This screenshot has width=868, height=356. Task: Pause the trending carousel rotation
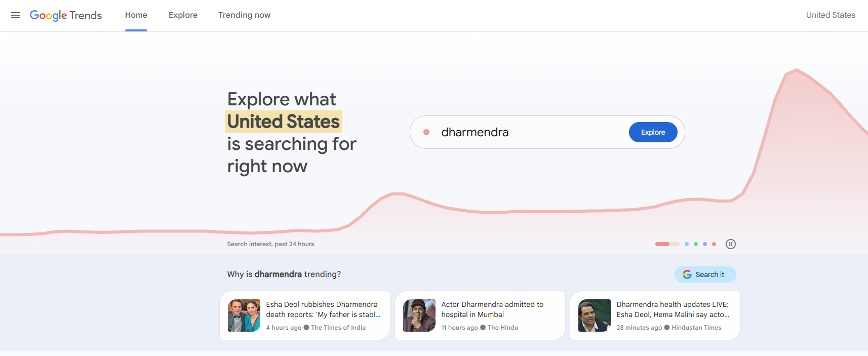(x=731, y=244)
